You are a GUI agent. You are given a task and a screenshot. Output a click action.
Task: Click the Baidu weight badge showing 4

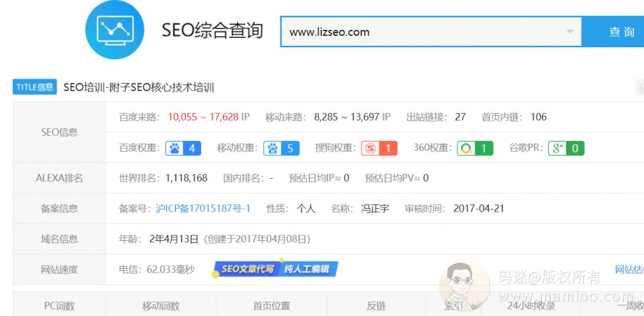click(183, 148)
